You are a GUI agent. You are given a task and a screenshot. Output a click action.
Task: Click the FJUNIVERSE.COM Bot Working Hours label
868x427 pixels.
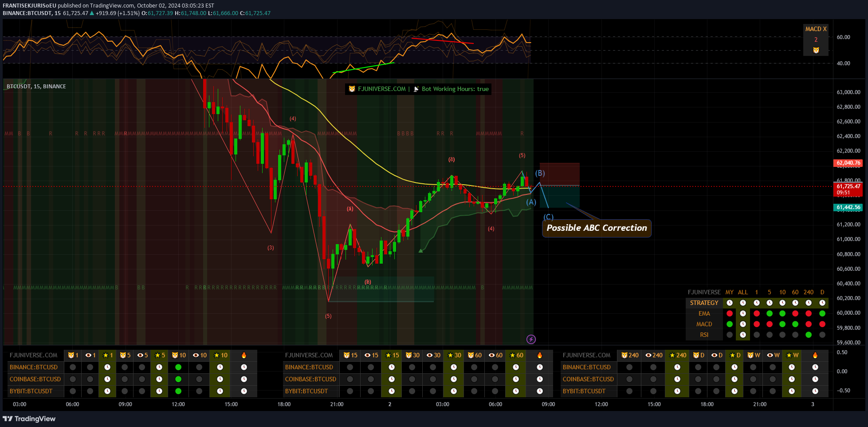[x=418, y=89]
